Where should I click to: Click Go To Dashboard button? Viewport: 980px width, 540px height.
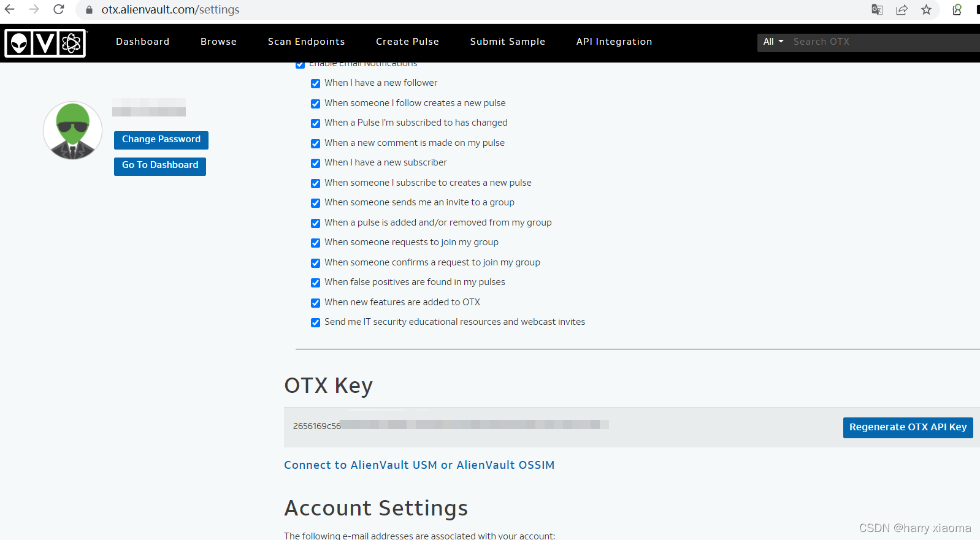click(160, 165)
